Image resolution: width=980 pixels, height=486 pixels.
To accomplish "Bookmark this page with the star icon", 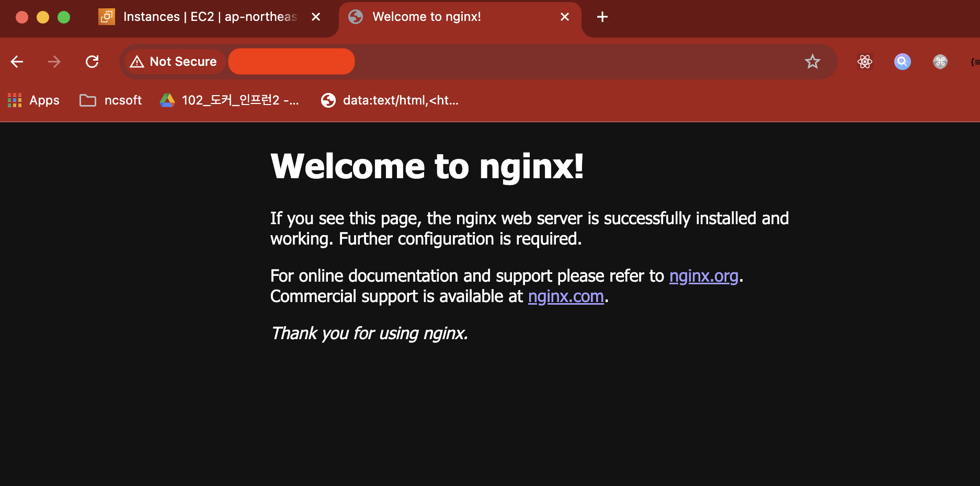I will (813, 62).
